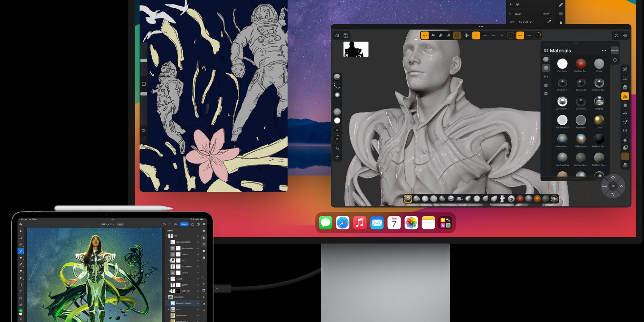644x322 pixels.
Task: Open Music app from the dock
Action: [x=360, y=223]
